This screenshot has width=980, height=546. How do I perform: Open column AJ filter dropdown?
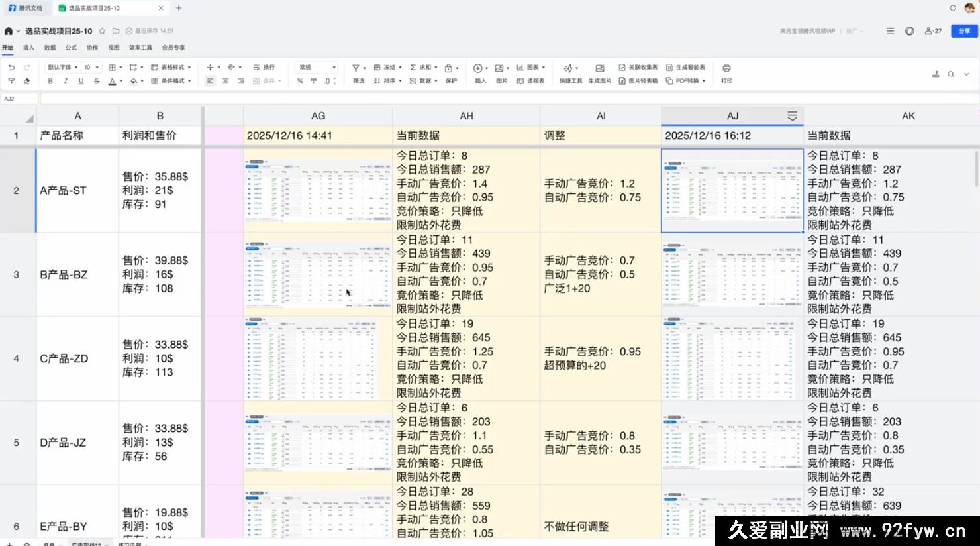click(x=792, y=115)
